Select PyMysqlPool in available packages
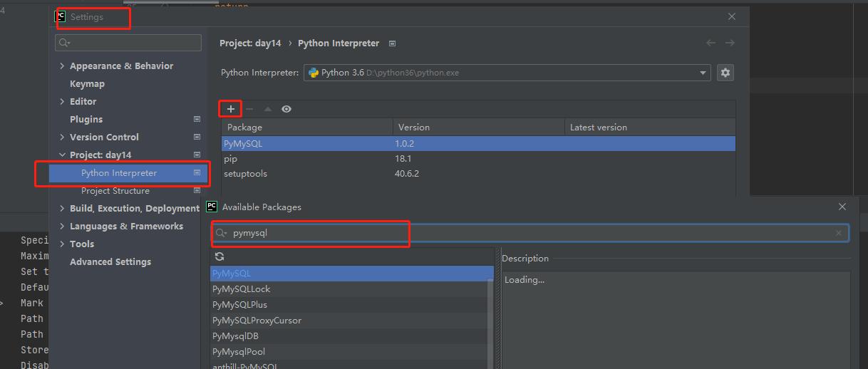This screenshot has width=868, height=369. pyautogui.click(x=348, y=351)
